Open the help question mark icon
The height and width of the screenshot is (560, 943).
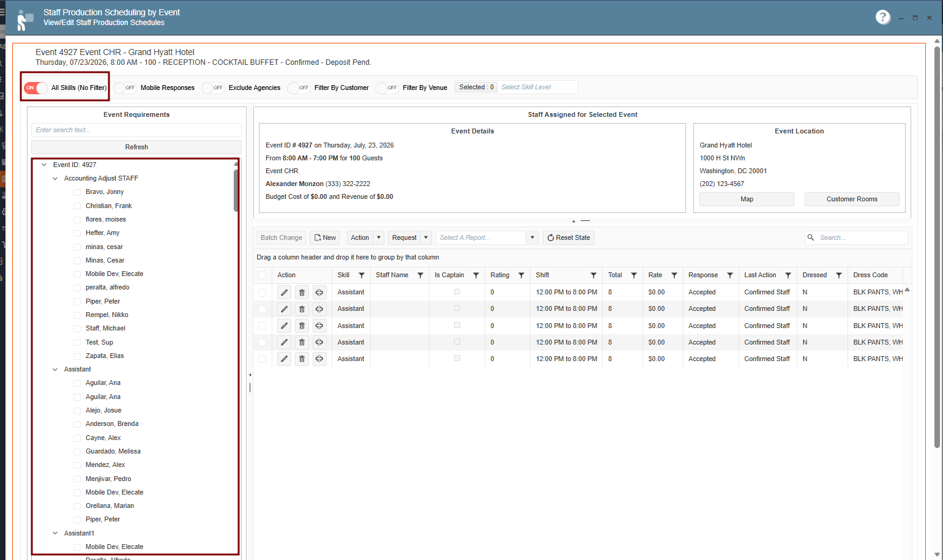tap(882, 17)
